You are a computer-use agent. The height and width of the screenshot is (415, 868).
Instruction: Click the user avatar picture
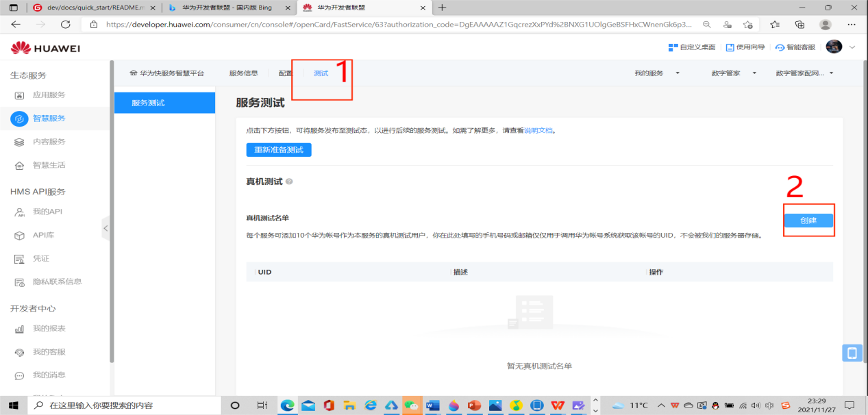(x=834, y=47)
